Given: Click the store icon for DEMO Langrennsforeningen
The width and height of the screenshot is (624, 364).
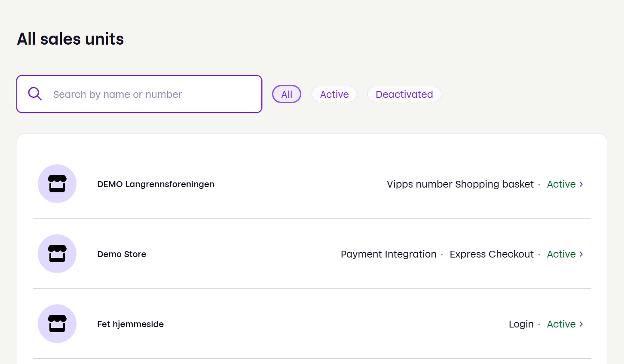Looking at the screenshot, I should pos(57,184).
